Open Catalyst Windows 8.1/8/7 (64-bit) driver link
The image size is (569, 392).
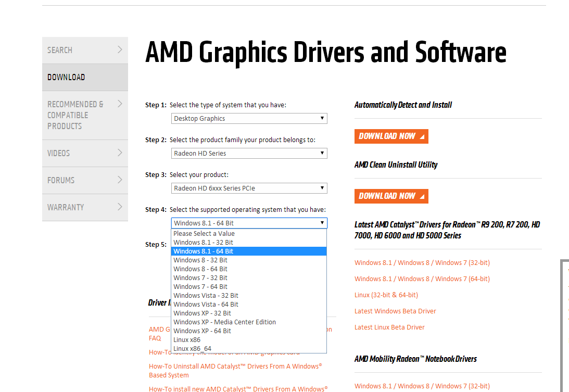(422, 279)
